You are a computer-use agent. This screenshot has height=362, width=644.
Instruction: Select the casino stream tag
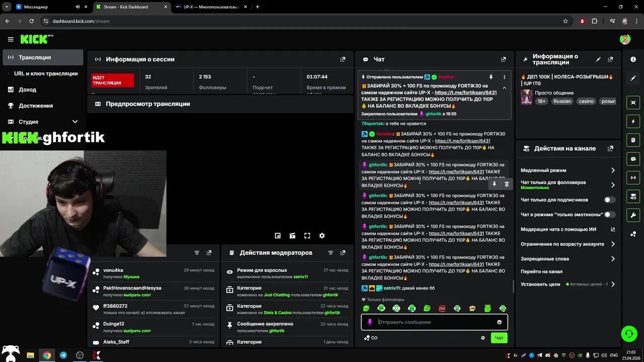(586, 101)
